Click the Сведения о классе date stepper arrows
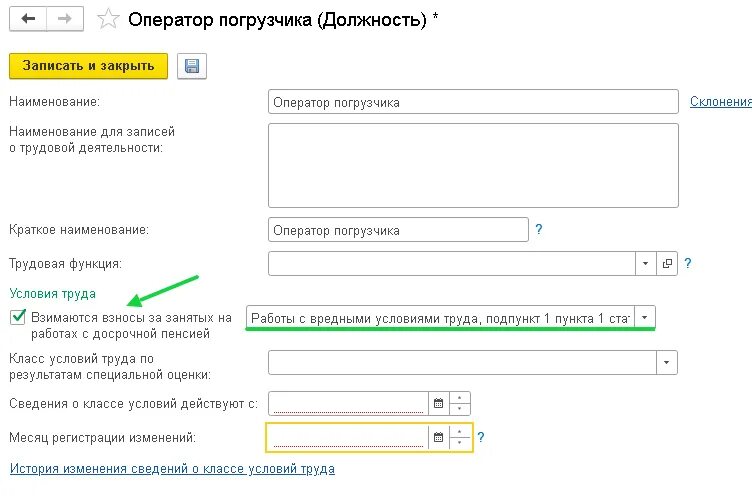This screenshot has width=752, height=498. pos(459,404)
